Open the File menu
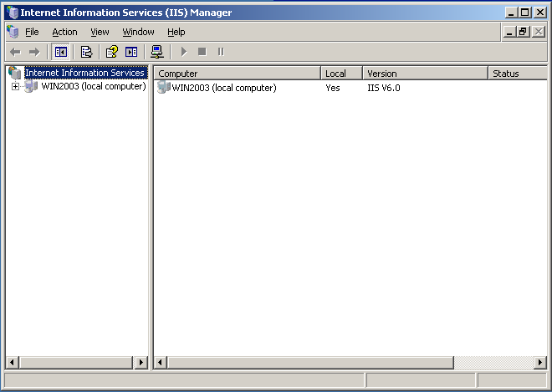This screenshot has height=392, width=552. (x=32, y=32)
